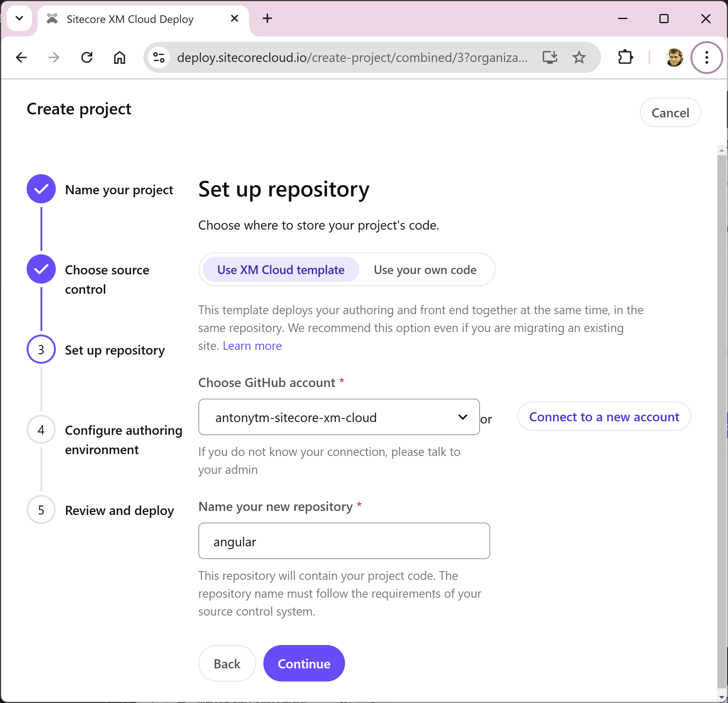The height and width of the screenshot is (703, 728).
Task: Select Use XM Cloud template option
Action: click(281, 270)
